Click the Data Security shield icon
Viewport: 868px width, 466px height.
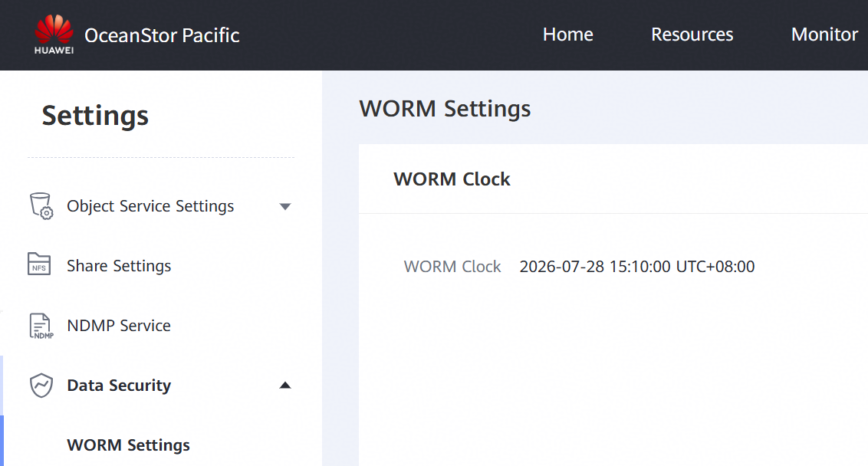(41, 386)
